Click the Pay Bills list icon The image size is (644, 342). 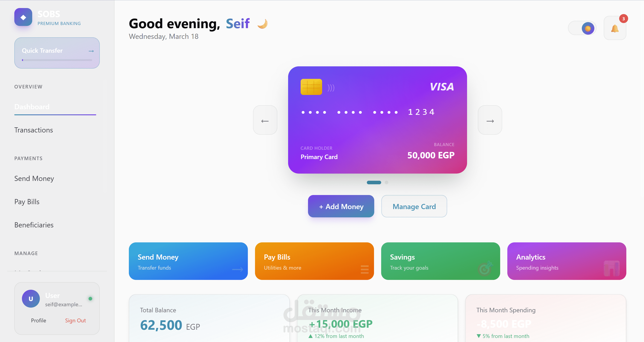[x=364, y=269]
